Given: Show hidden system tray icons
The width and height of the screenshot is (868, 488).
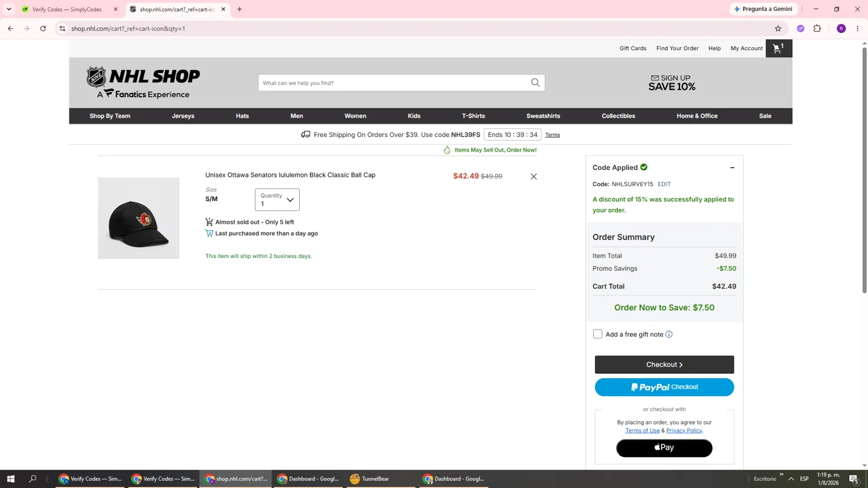Looking at the screenshot, I should [x=791, y=479].
